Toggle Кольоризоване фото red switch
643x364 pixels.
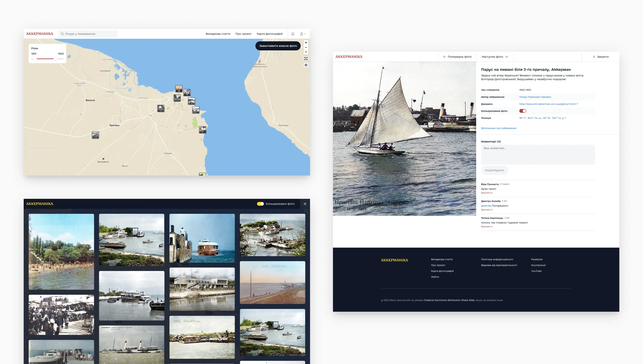point(523,111)
